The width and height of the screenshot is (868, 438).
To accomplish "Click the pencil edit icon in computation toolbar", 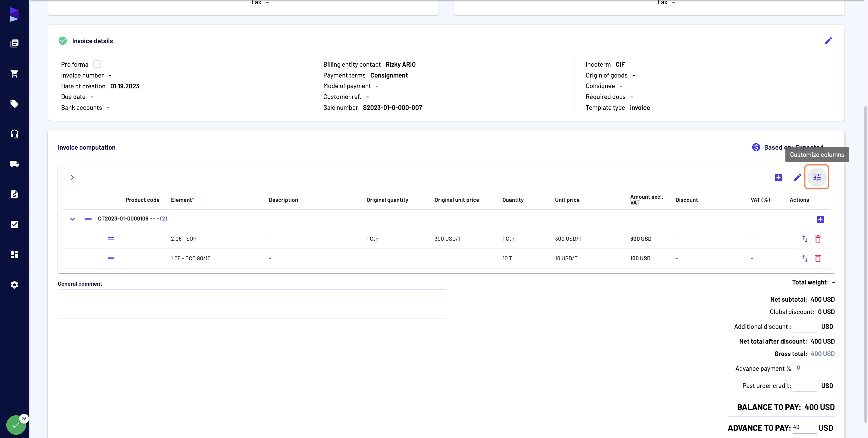I will (x=797, y=177).
